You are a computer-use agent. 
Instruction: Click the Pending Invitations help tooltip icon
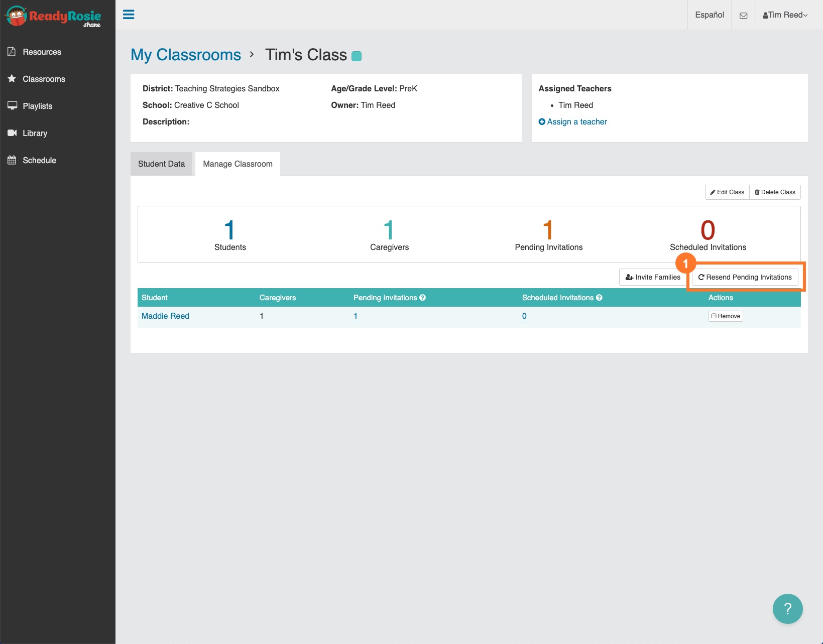click(x=423, y=298)
